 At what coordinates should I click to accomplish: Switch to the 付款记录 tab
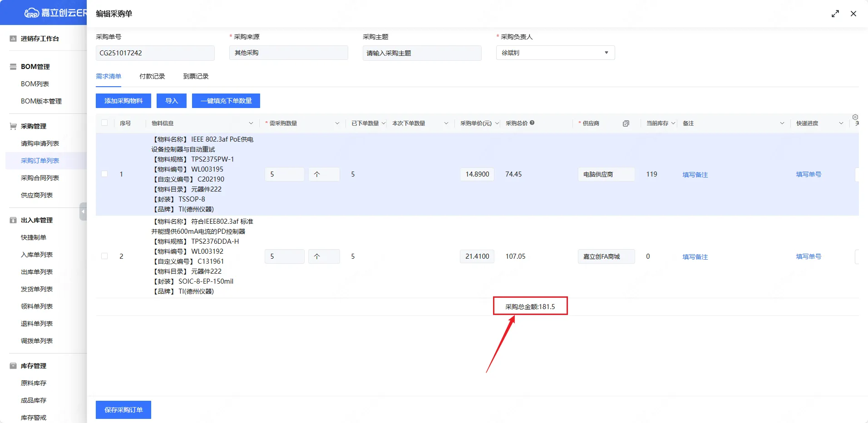pyautogui.click(x=152, y=76)
